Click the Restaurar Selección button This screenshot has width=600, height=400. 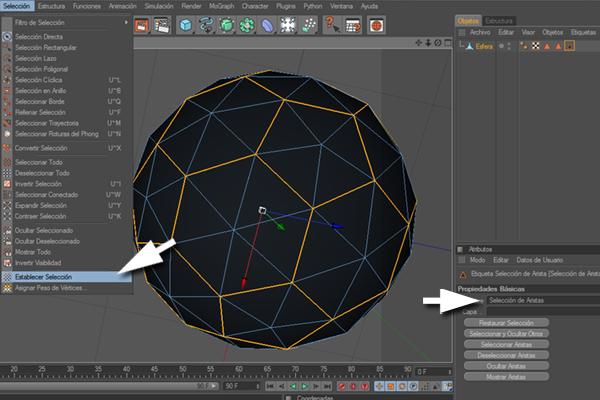pyautogui.click(x=506, y=323)
